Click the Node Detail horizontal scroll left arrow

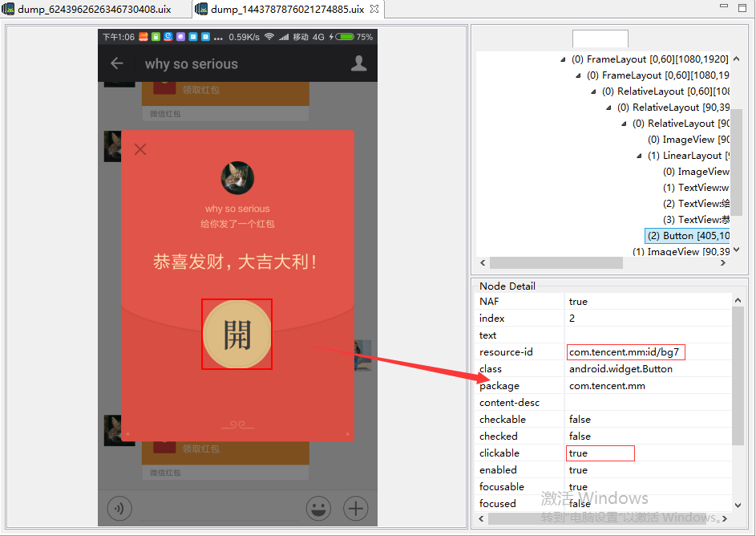(x=481, y=518)
